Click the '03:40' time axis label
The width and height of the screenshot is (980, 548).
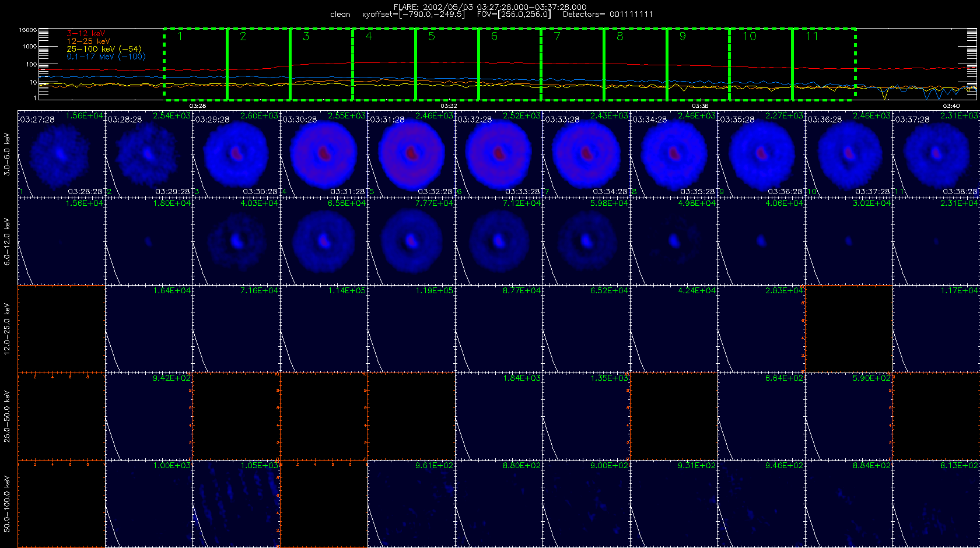pos(951,106)
